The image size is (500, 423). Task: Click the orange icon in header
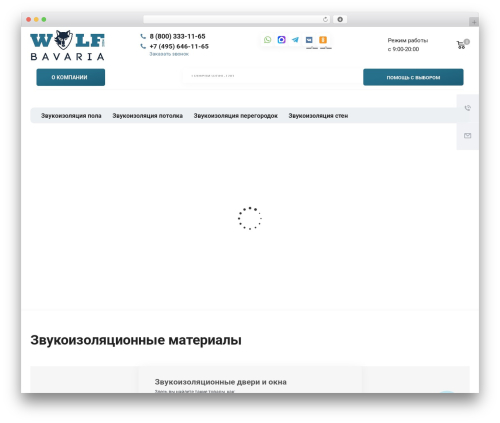[x=323, y=40]
